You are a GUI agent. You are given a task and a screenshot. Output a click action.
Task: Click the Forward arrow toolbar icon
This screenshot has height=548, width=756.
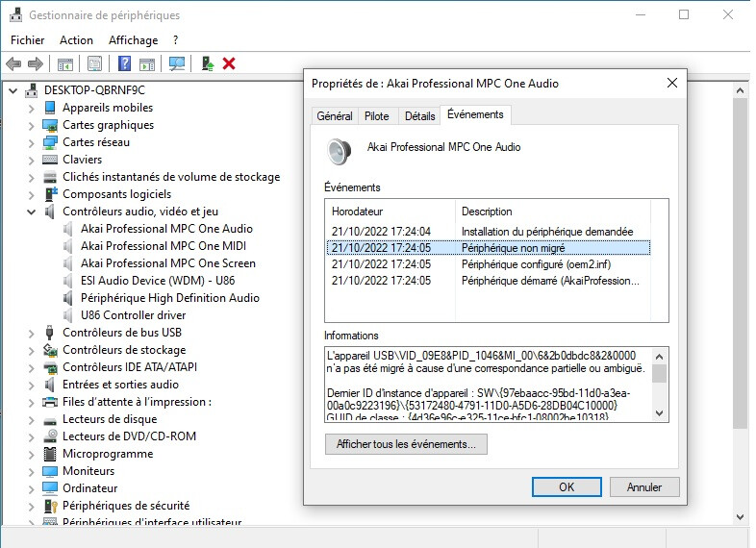[36, 63]
